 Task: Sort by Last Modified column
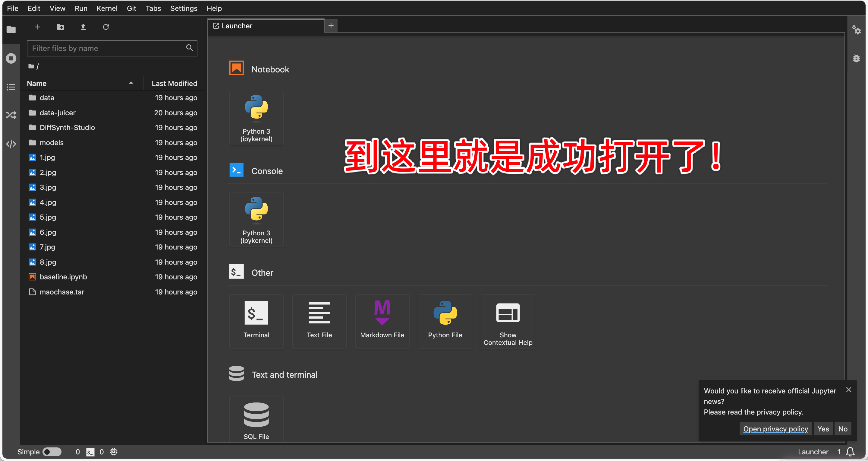pos(174,83)
